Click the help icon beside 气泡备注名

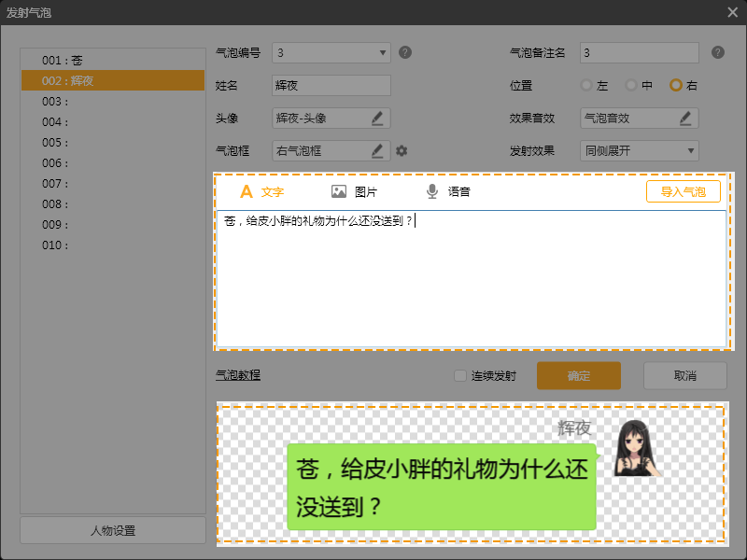coord(717,52)
